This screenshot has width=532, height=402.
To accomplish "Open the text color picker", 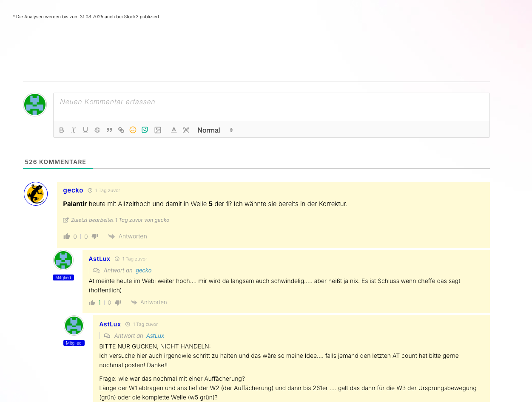I will point(174,130).
